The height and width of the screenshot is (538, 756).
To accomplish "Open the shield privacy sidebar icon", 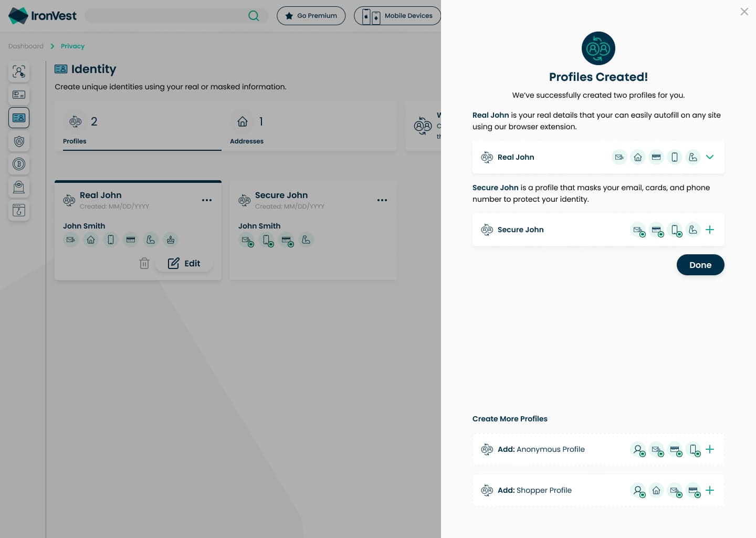I will pyautogui.click(x=19, y=141).
